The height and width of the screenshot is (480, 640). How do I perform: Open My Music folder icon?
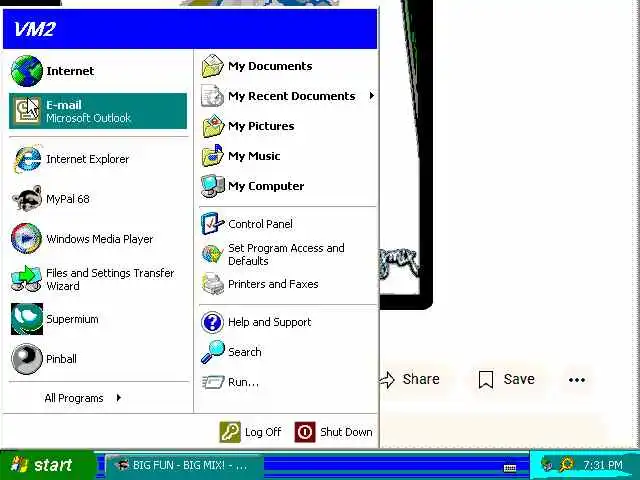point(213,156)
